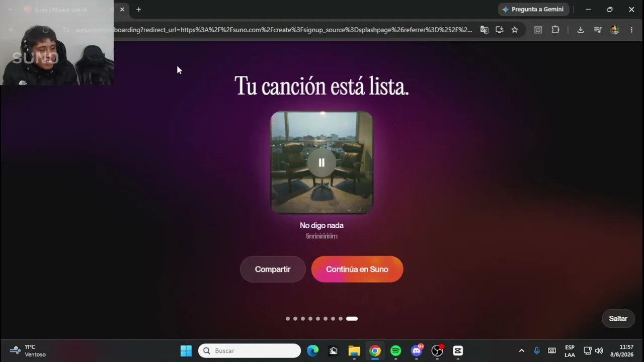Go to the active elongated pagination dot
644x362 pixels.
point(352,318)
